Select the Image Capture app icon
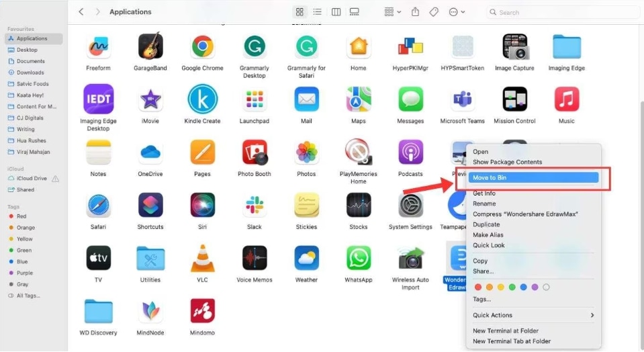 514,46
